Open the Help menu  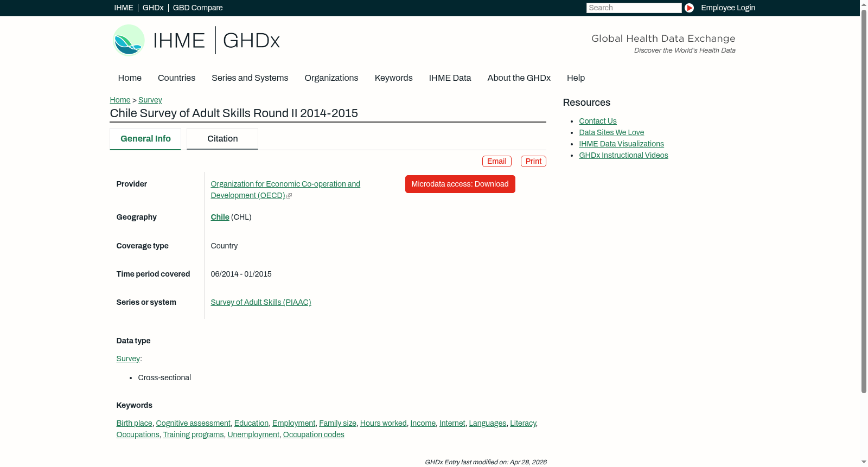point(576,78)
